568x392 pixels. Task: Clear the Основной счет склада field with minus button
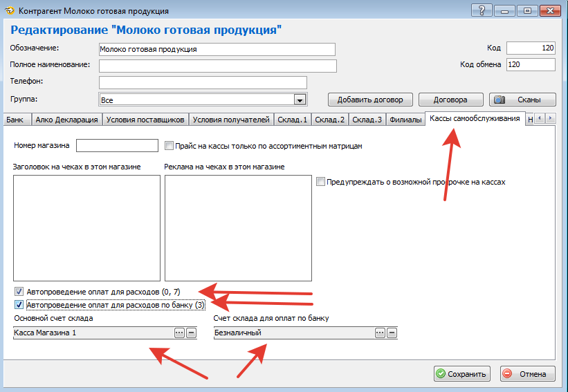pyautogui.click(x=191, y=333)
